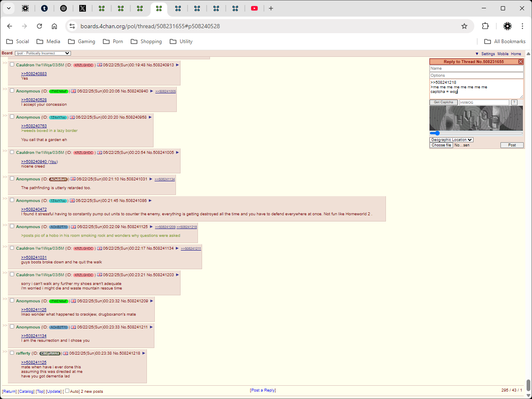Screen dimensions: 532x399
Task: Tick the checkbox for post No.508240913
Action: (12, 64)
